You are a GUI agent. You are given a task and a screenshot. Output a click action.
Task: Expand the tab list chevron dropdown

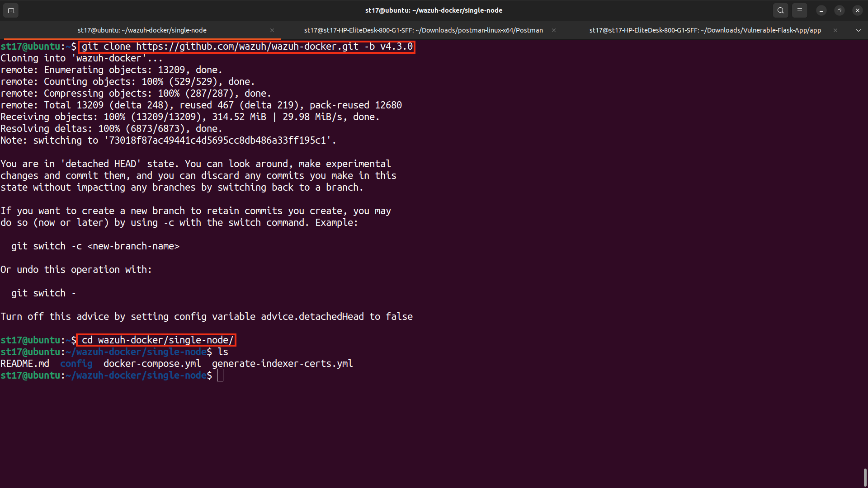coord(858,30)
